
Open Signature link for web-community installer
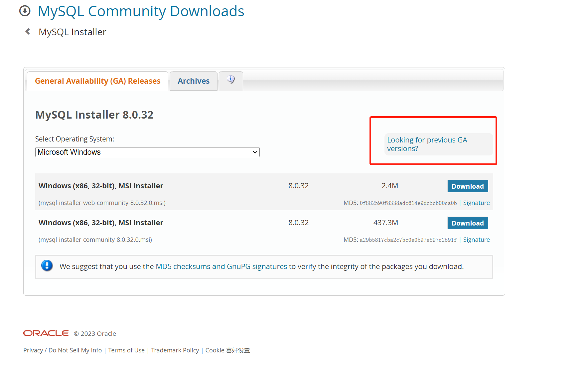pos(476,203)
